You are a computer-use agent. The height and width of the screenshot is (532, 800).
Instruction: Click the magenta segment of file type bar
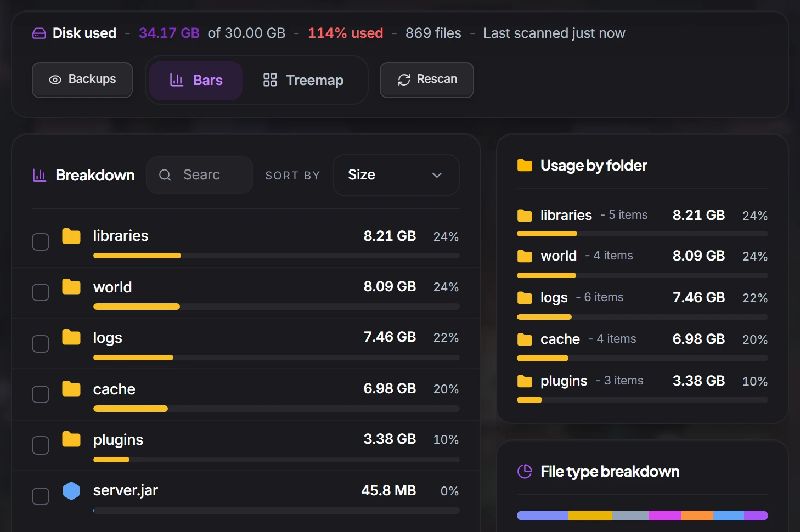(665, 516)
